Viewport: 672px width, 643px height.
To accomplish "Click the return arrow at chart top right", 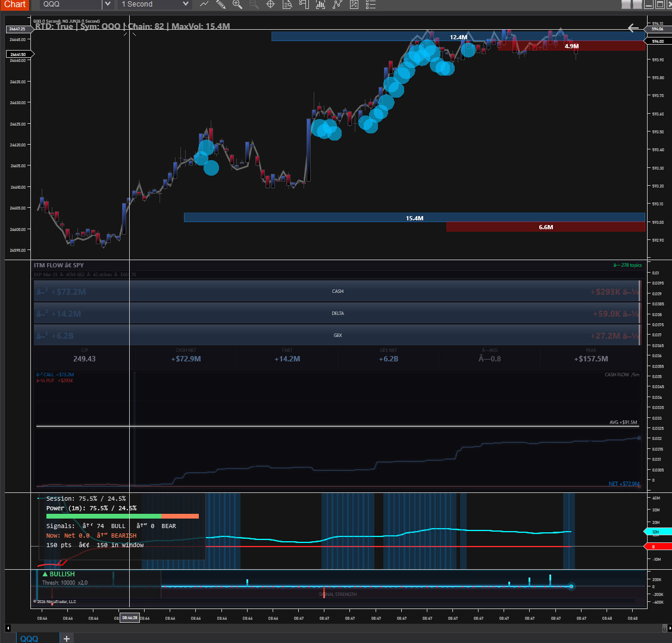I will [633, 28].
